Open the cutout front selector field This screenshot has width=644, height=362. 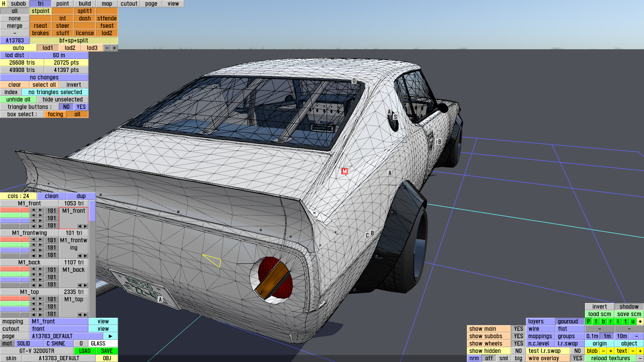(59, 328)
